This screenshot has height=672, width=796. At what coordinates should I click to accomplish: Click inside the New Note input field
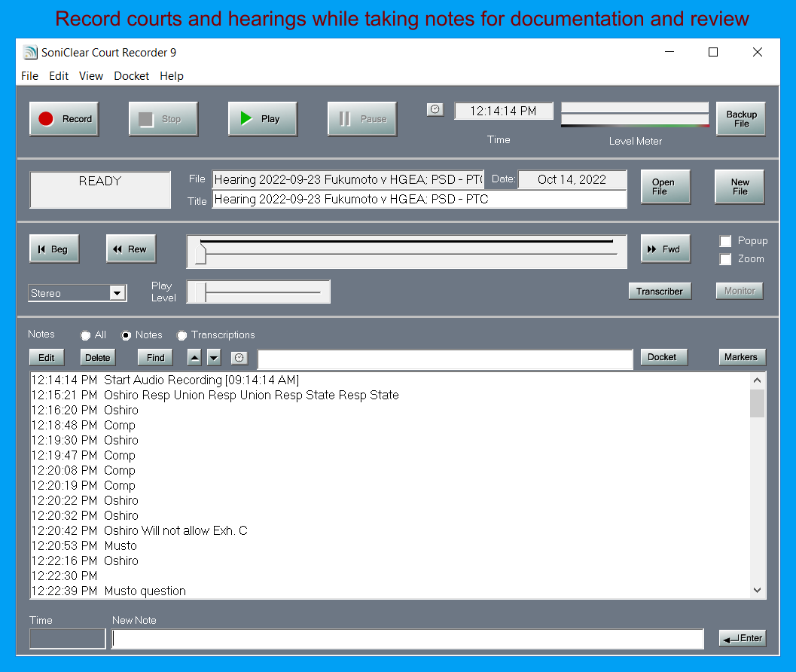coord(407,638)
